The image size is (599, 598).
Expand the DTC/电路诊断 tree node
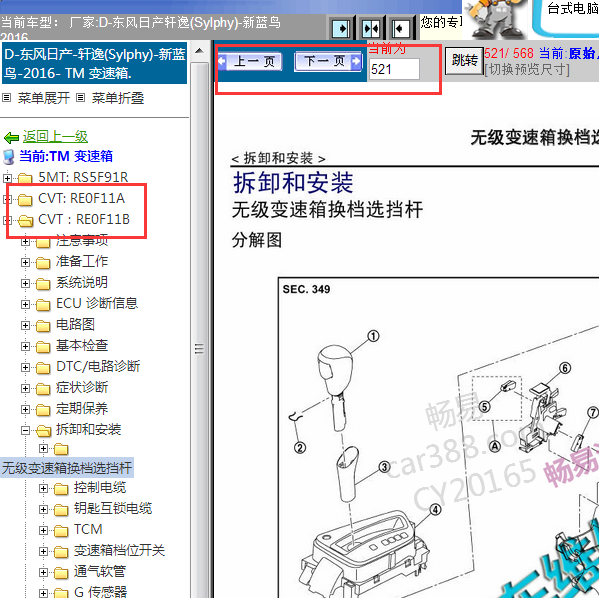tap(25, 368)
